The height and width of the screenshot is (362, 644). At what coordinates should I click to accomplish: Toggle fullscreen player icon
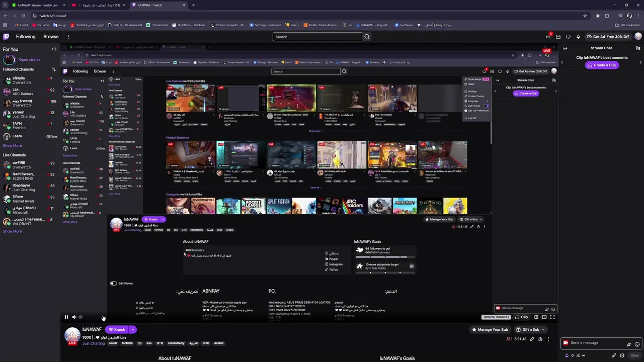pyautogui.click(x=552, y=317)
